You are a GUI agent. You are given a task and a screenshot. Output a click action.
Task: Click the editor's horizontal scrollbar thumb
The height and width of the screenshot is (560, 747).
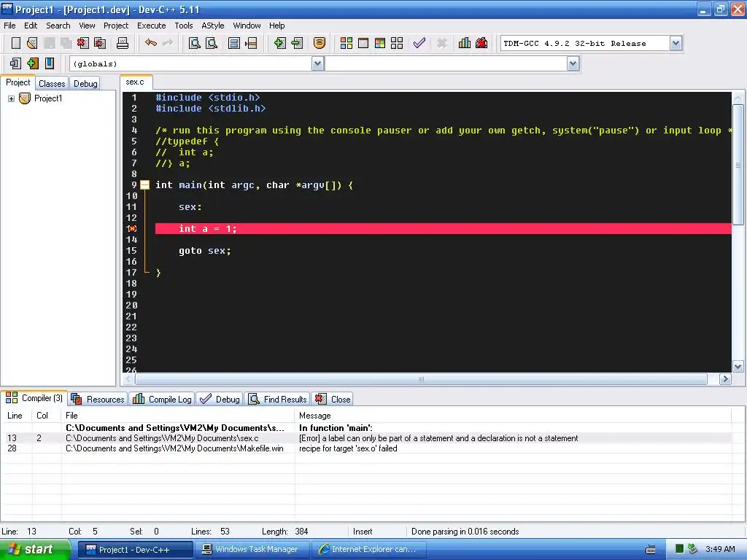(421, 379)
